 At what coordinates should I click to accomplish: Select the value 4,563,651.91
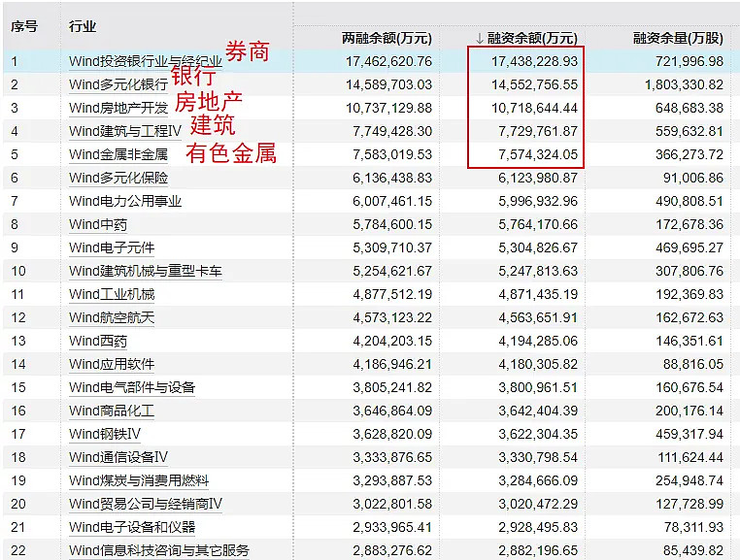click(538, 317)
